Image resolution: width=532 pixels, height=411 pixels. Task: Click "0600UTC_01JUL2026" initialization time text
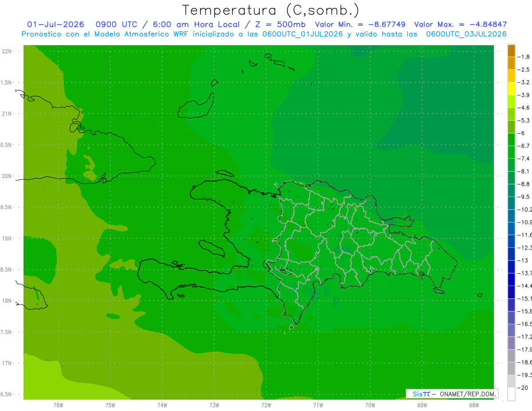click(302, 34)
